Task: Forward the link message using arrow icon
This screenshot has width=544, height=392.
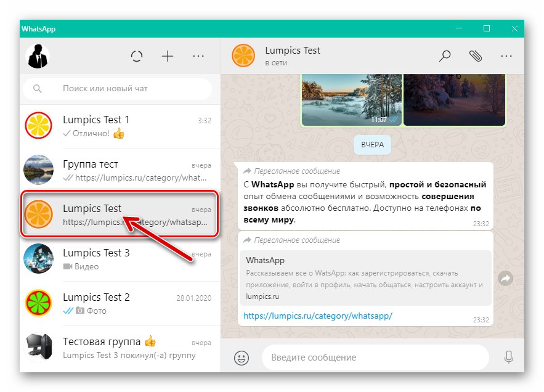Action: point(505,278)
